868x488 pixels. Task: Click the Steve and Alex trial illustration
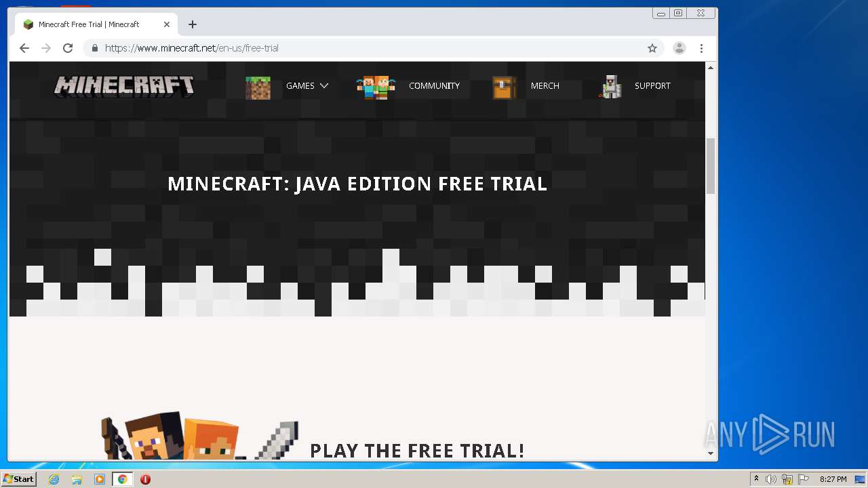(200, 435)
